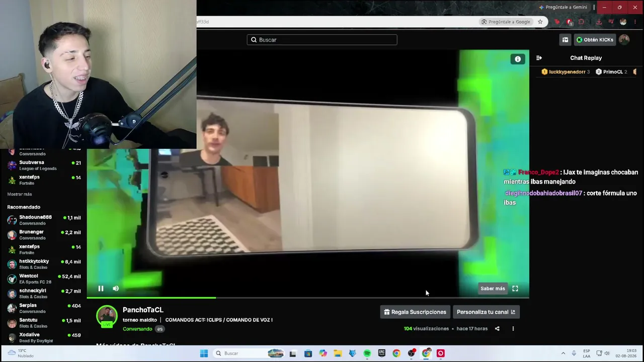Open Suubversa channel in sidebar
The image size is (644, 362).
[44, 165]
